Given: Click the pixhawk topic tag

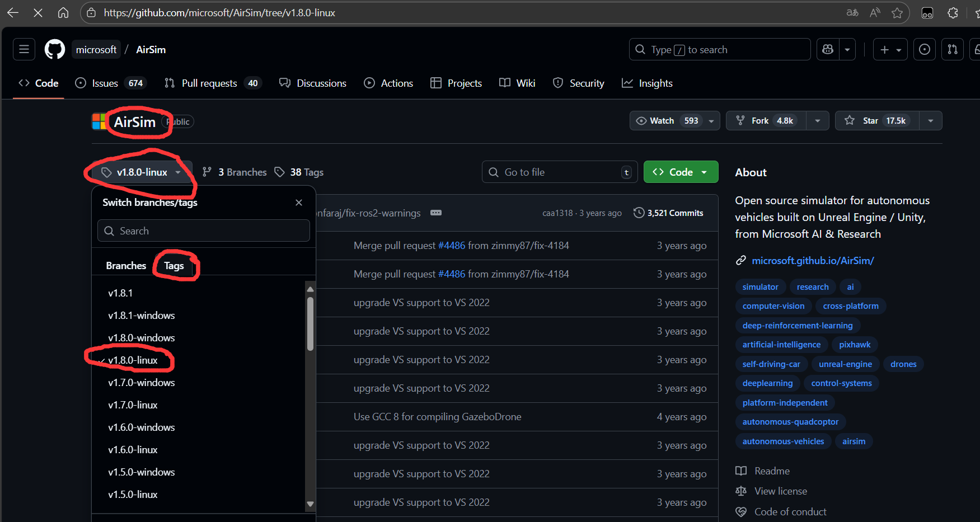Looking at the screenshot, I should [x=855, y=345].
